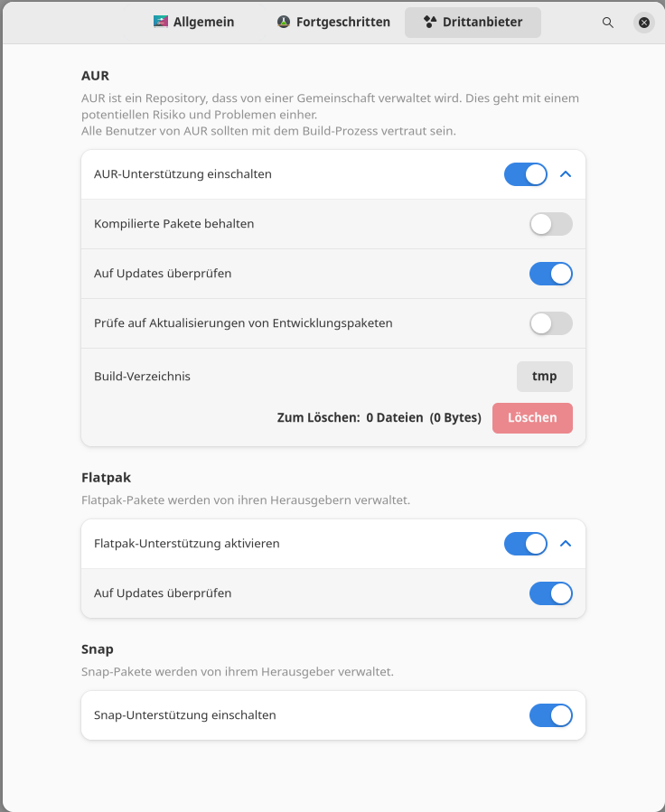
Task: Enable checking for Entwicklungspaketen updates
Action: tap(551, 323)
